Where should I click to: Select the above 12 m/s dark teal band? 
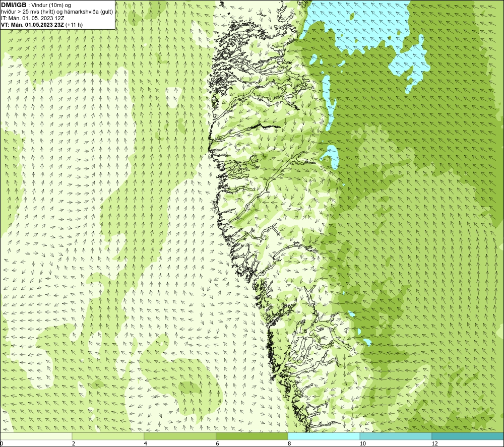pyautogui.click(x=468, y=436)
